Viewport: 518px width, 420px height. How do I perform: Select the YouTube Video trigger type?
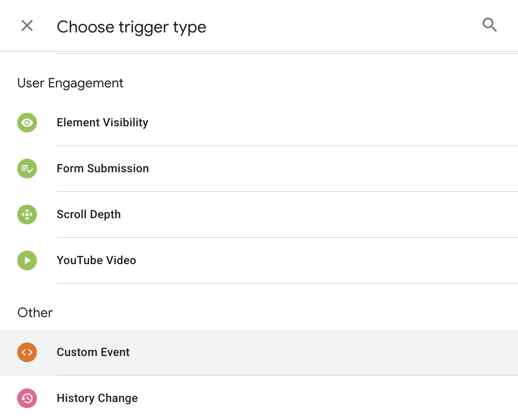(259, 260)
